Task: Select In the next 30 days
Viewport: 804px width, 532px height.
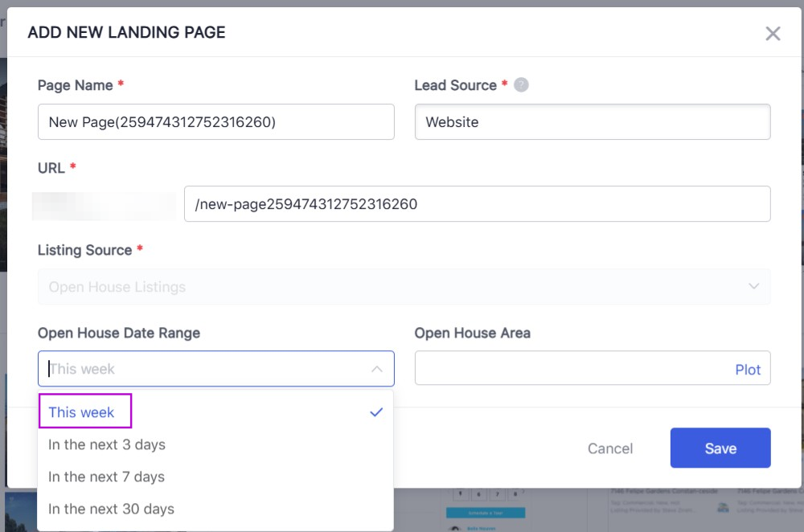Action: 111,509
